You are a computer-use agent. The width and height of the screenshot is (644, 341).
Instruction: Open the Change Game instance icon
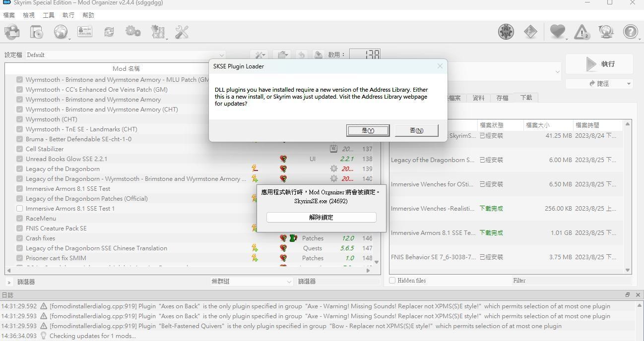(x=12, y=32)
